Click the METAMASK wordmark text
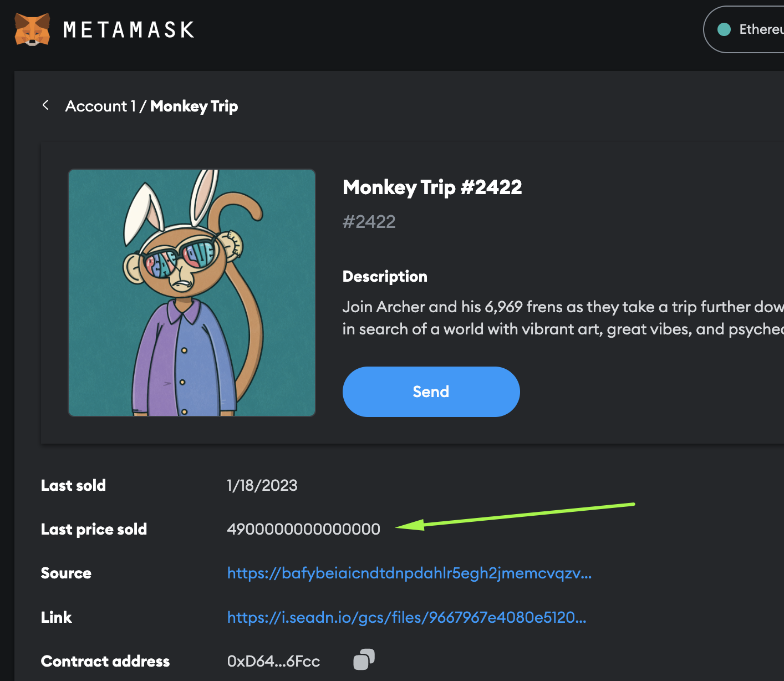Image resolution: width=784 pixels, height=681 pixels. coord(129,29)
